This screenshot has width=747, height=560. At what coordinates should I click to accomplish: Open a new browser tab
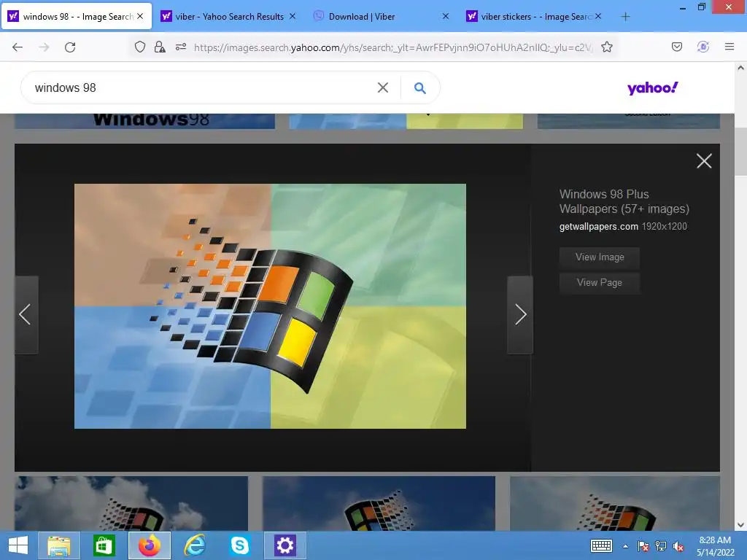(x=625, y=17)
